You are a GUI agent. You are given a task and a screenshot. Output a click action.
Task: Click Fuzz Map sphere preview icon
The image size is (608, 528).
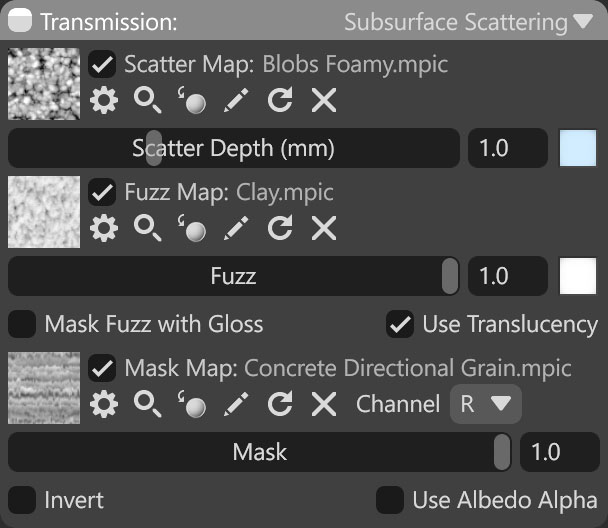[x=192, y=228]
